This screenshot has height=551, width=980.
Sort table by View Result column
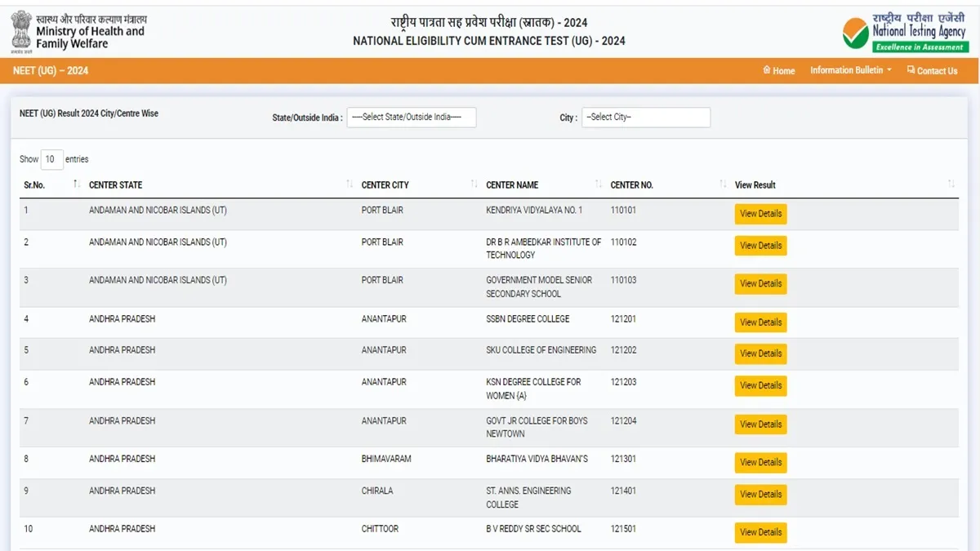tap(844, 184)
